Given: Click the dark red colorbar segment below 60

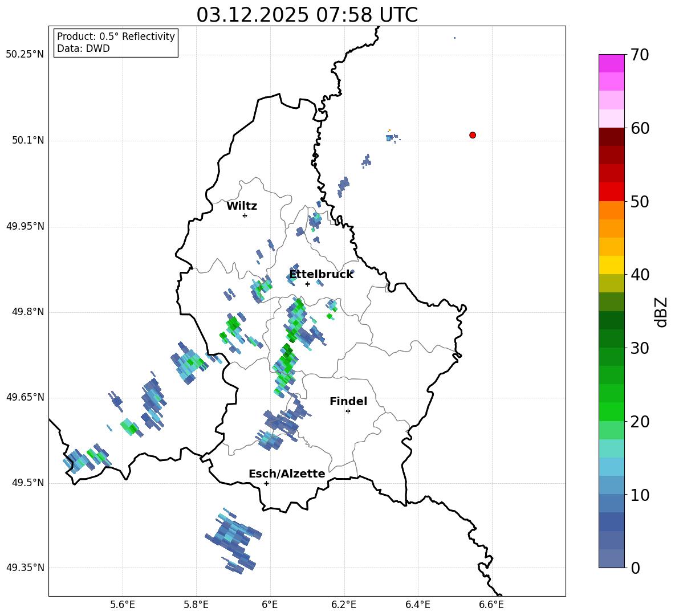Looking at the screenshot, I should (611, 137).
